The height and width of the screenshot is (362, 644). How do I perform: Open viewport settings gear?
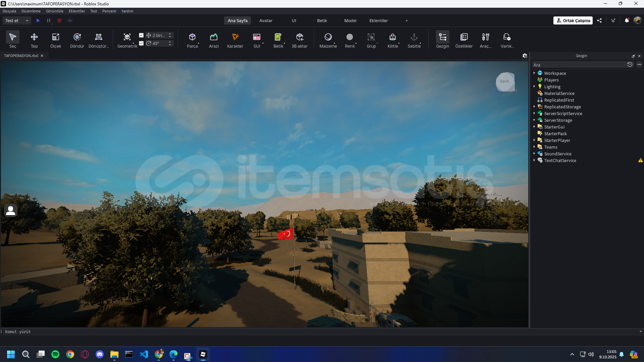click(x=525, y=56)
